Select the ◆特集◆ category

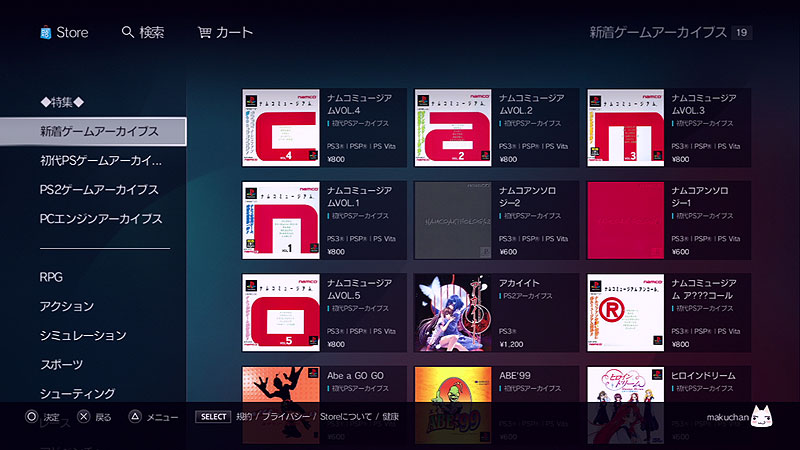(62, 102)
